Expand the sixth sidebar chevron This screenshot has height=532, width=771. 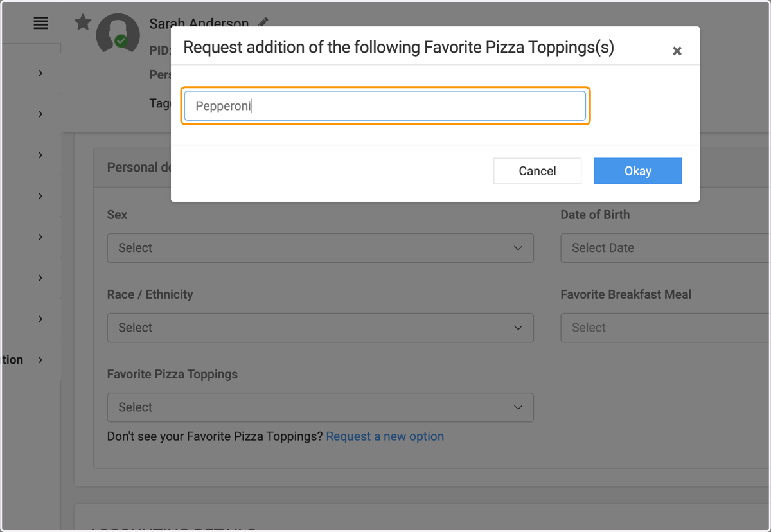tap(40, 278)
